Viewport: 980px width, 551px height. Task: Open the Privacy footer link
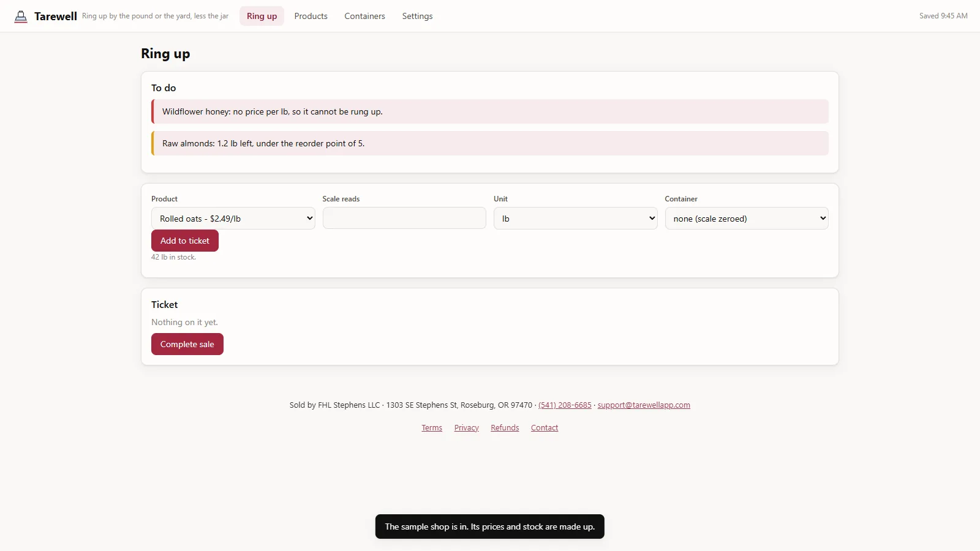467,428
